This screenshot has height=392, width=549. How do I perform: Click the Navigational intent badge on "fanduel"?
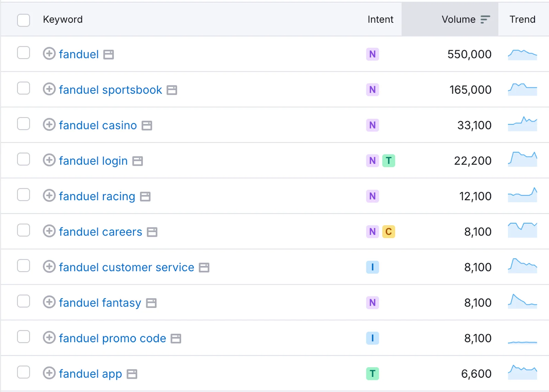tap(372, 54)
